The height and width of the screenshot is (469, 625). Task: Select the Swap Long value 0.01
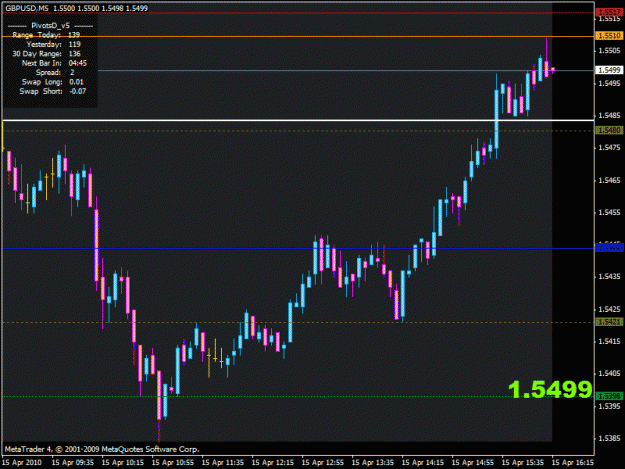[x=77, y=82]
